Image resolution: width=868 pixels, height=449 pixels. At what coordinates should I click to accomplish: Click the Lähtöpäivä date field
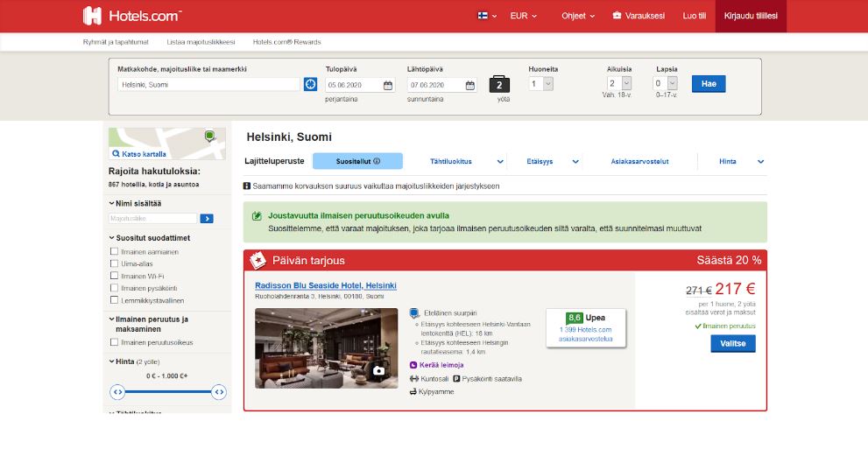441,85
